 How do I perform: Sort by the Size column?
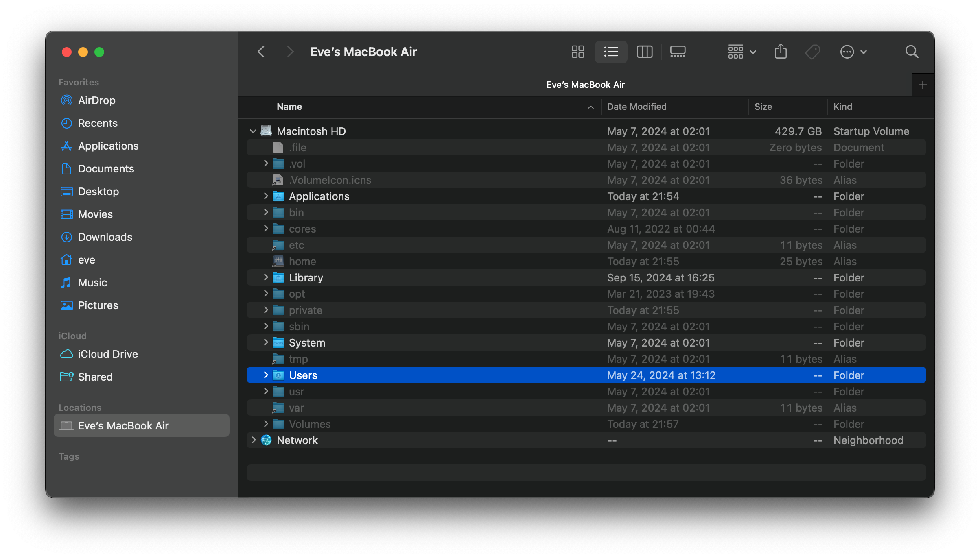(763, 107)
